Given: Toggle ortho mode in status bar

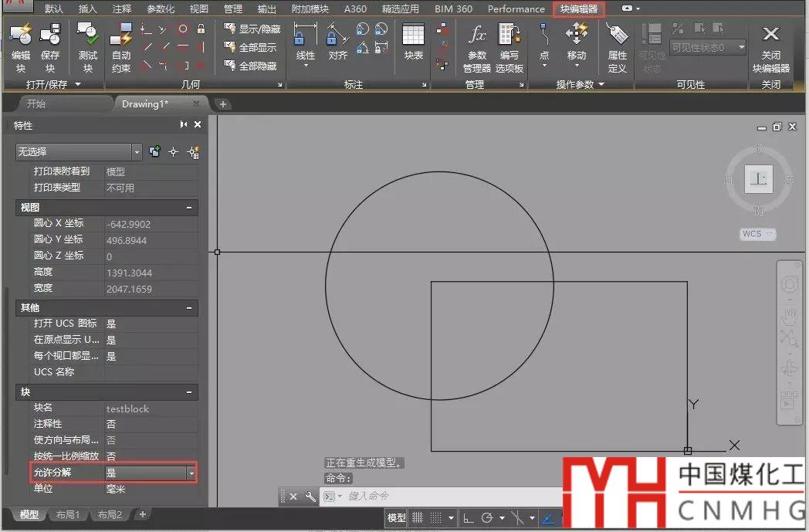Looking at the screenshot, I should [469, 518].
